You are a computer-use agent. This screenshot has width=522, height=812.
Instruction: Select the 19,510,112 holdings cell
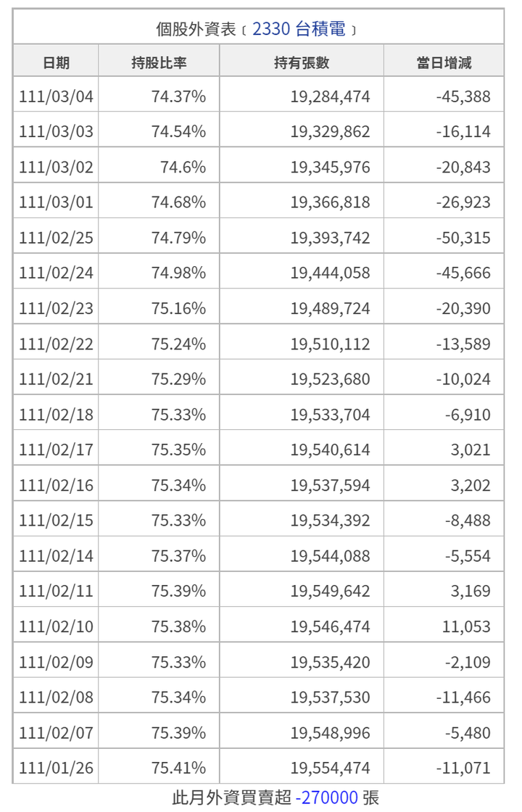tap(330, 344)
